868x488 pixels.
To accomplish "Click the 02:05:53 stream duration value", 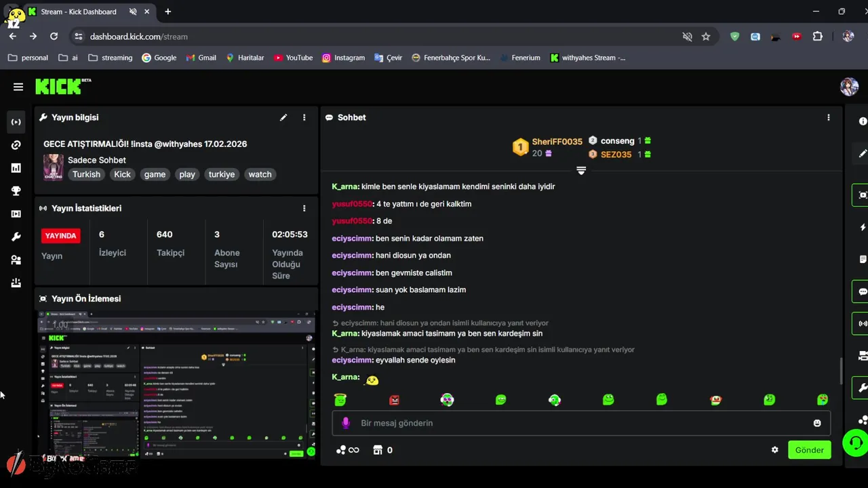I will 290,235.
